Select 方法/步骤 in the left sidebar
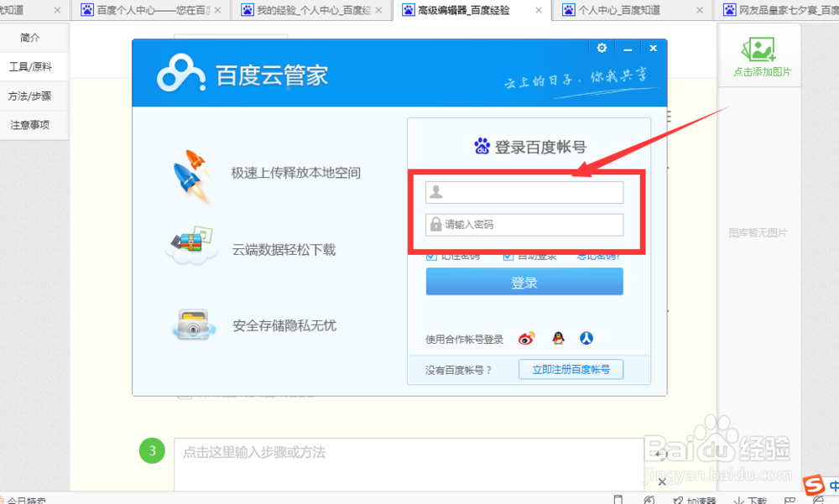 coord(31,96)
